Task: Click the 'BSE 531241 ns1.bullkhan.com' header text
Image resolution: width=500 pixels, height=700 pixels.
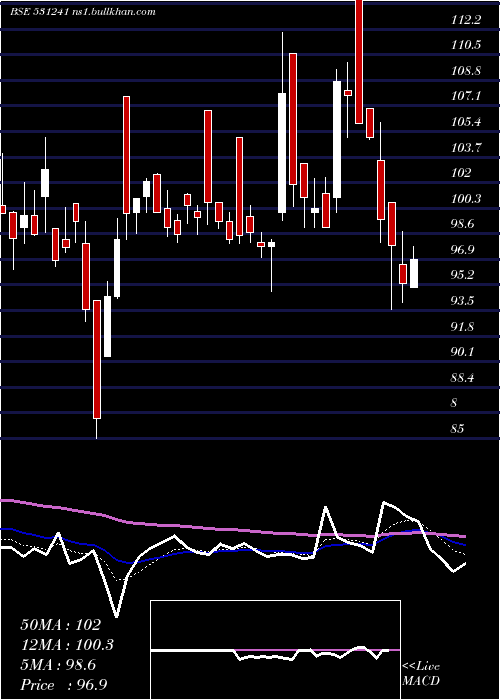Action: 83,12
